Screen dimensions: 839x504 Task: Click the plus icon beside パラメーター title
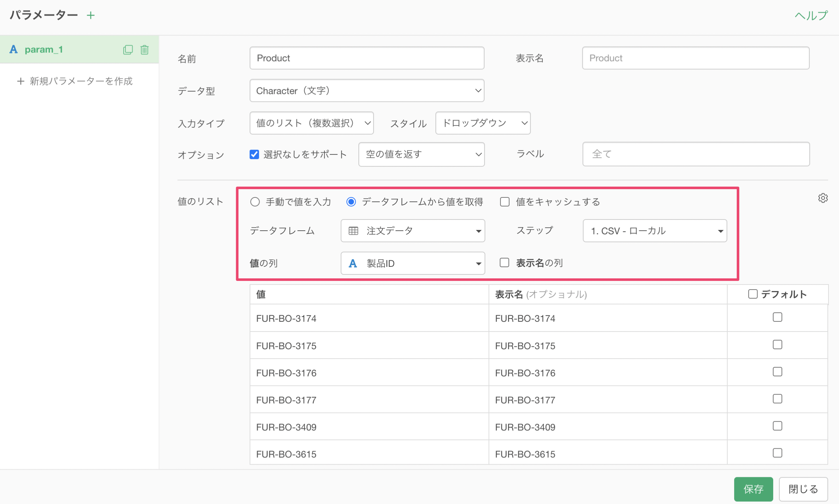(91, 15)
